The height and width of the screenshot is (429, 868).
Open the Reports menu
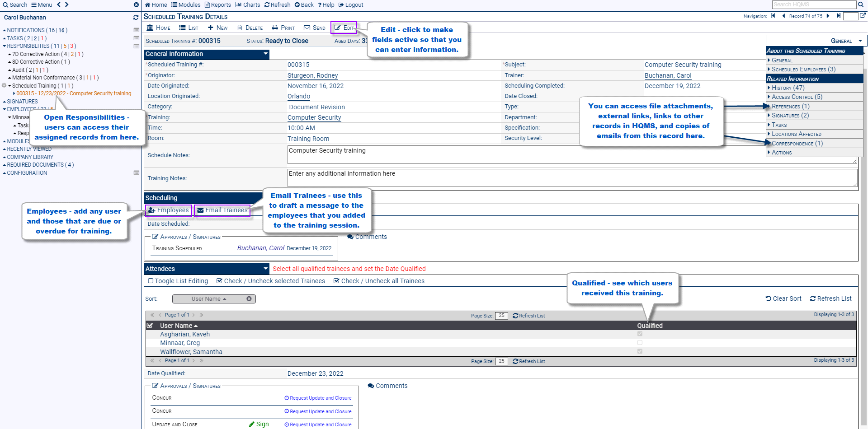[x=217, y=5]
